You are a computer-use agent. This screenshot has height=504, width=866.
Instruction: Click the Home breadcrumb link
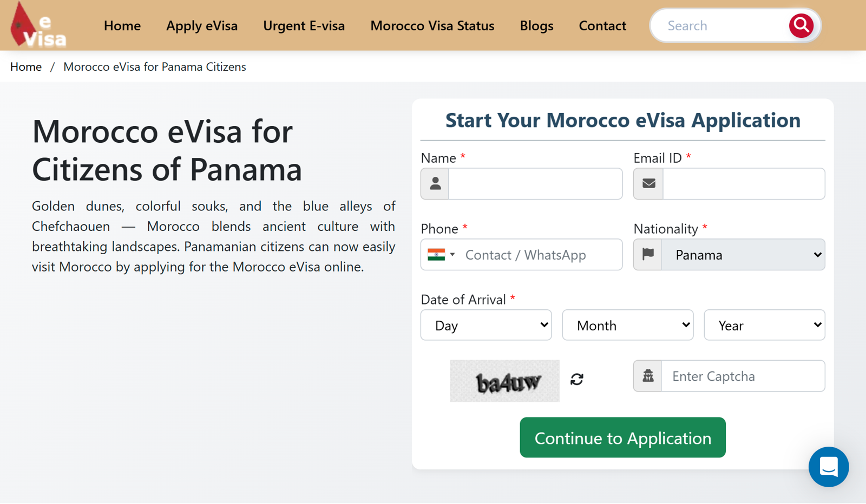(x=26, y=67)
